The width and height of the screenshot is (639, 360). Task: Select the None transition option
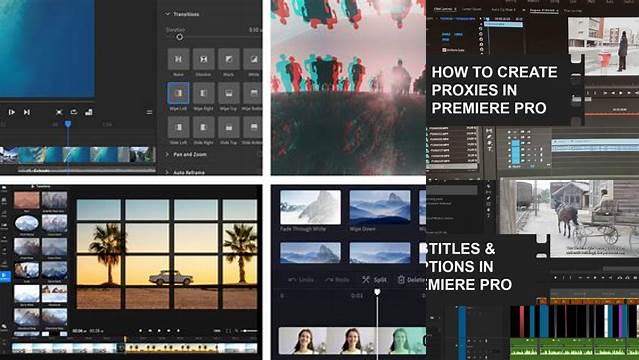178,59
